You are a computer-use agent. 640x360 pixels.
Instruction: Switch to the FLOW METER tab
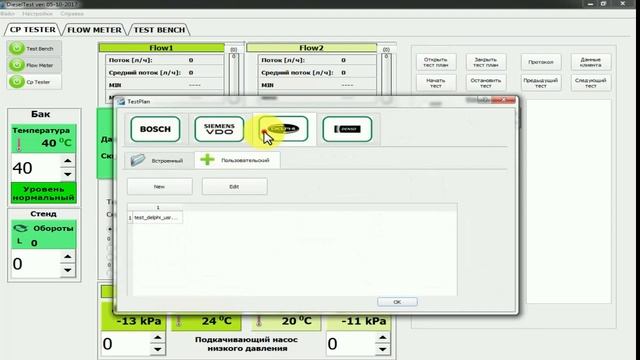click(x=94, y=30)
